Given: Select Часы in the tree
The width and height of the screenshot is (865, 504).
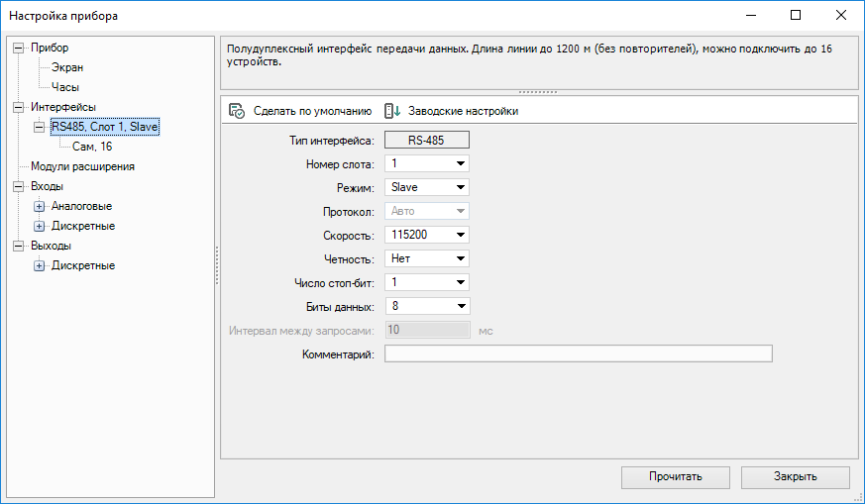Looking at the screenshot, I should coord(65,87).
